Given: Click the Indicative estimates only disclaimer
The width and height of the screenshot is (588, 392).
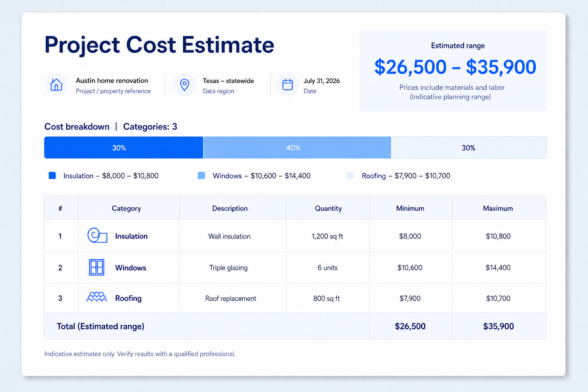Looking at the screenshot, I should tap(140, 354).
